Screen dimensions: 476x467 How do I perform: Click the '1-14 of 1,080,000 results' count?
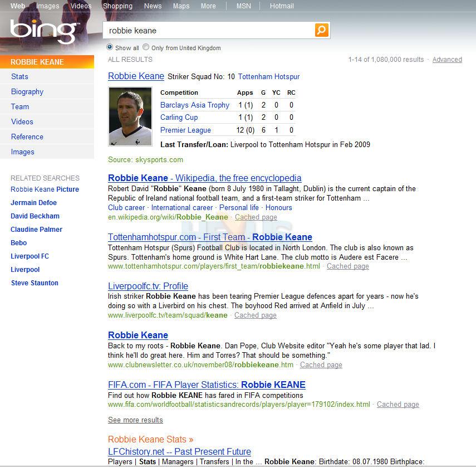386,60
